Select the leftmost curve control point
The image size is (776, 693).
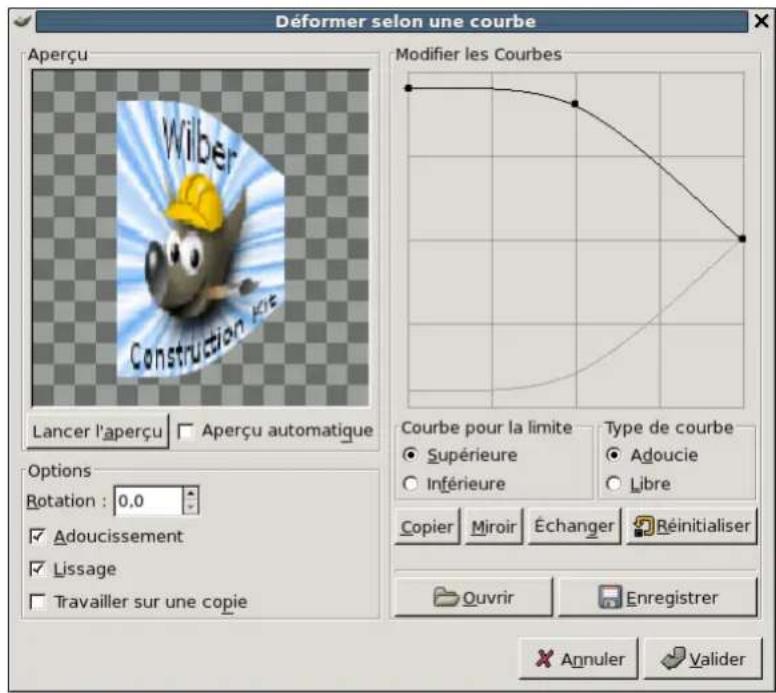click(x=408, y=88)
